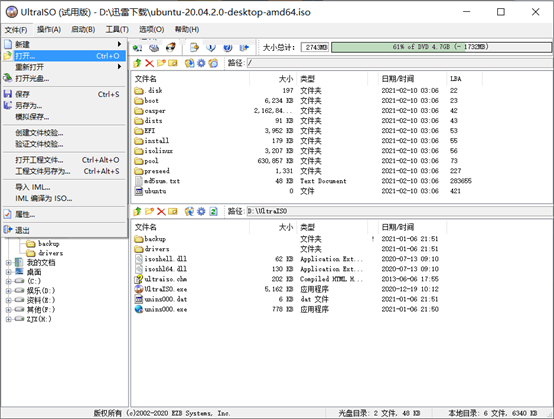554x419 pixels.
Task: Click rename icon in local pane toolbar
Action: pyautogui.click(x=173, y=211)
